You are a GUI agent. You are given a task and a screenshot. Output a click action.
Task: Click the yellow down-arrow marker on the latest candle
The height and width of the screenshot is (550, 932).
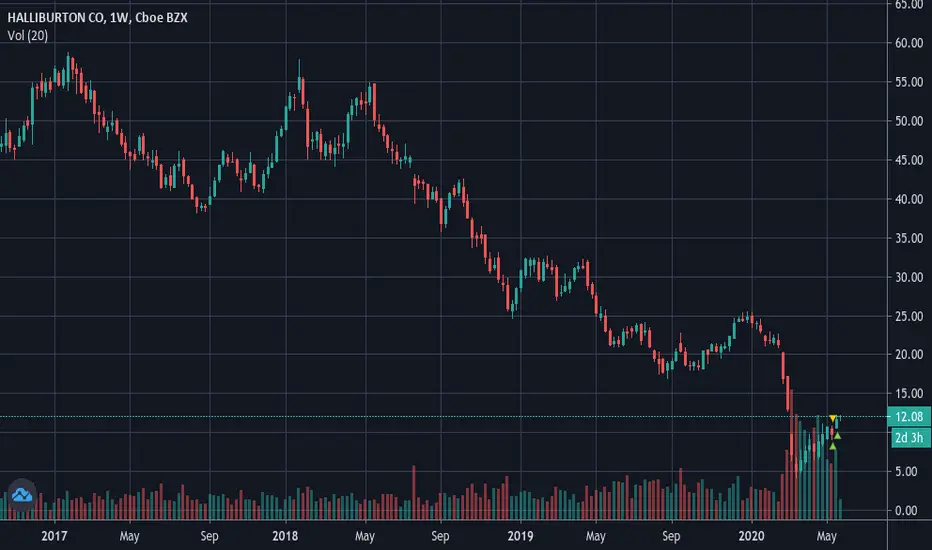pos(833,419)
